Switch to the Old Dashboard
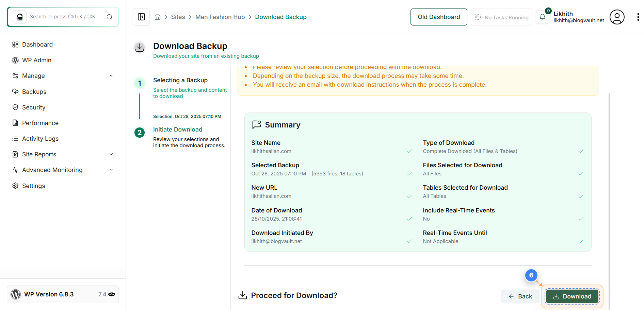644x310 pixels. click(x=438, y=17)
